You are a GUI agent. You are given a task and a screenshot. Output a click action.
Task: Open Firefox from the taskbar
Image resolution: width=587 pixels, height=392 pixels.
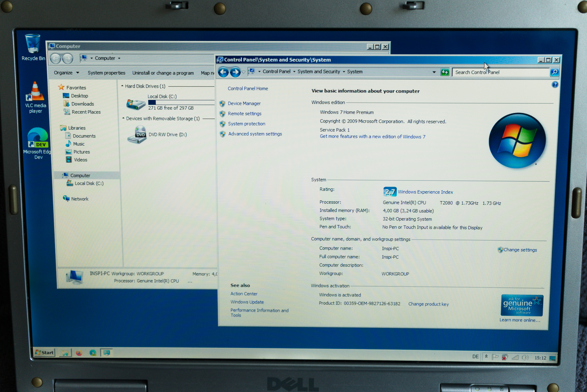(x=79, y=353)
